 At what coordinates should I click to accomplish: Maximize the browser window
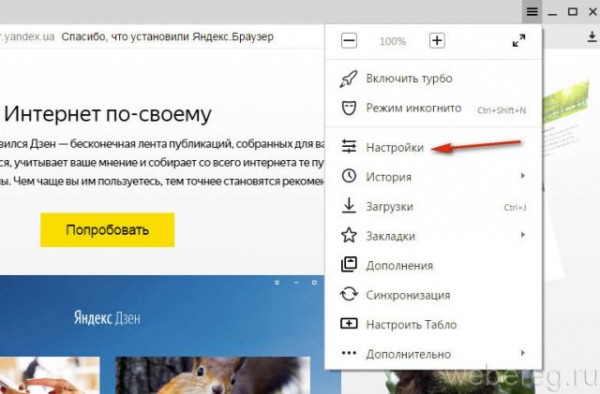tap(572, 12)
